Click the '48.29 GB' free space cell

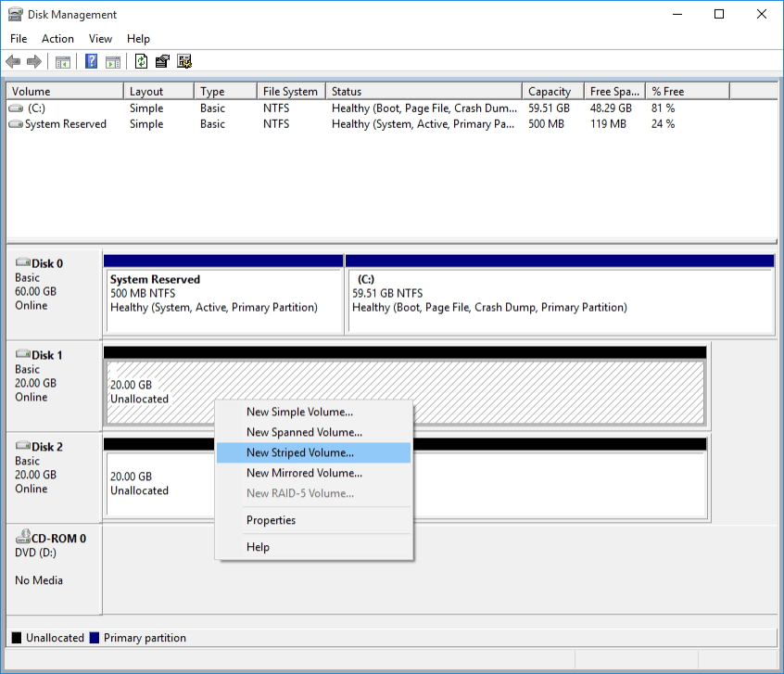[x=611, y=108]
